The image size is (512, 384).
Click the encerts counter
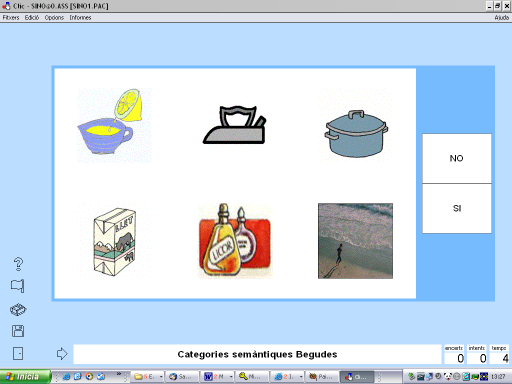454,354
